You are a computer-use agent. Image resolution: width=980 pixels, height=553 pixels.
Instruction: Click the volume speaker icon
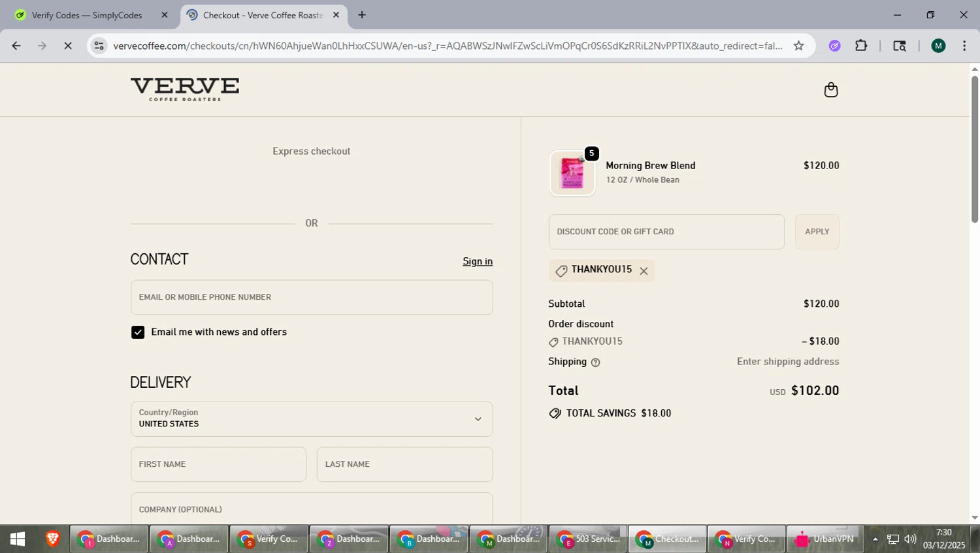910,539
